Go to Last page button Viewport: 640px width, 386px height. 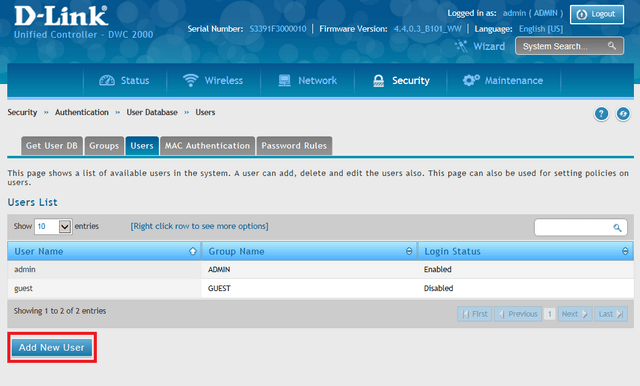(611, 314)
